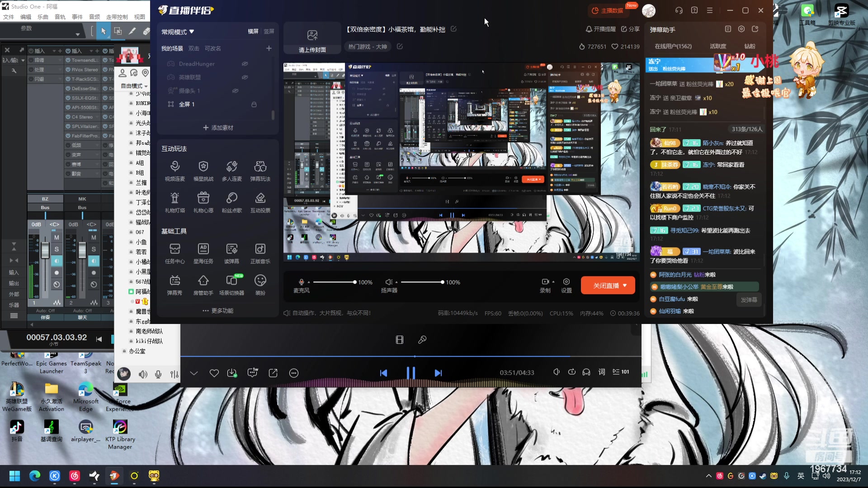
Task: Toggle lock on 全屏 1 source
Action: [254, 104]
